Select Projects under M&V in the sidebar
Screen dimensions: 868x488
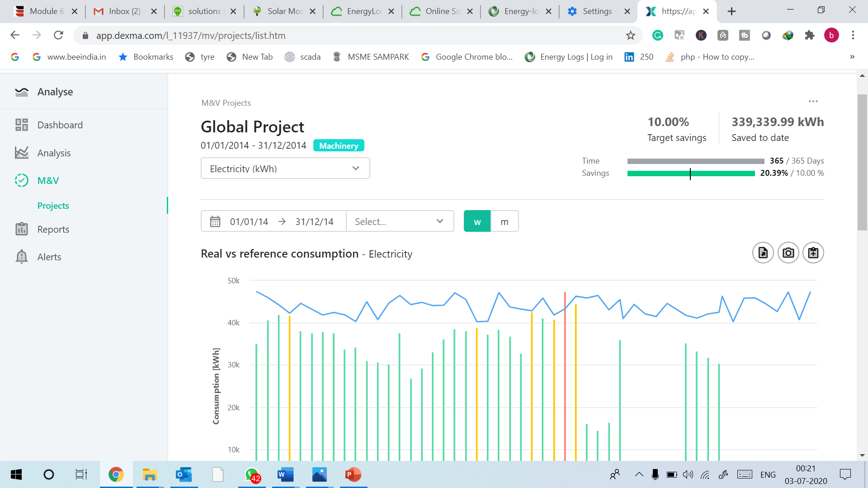click(53, 206)
